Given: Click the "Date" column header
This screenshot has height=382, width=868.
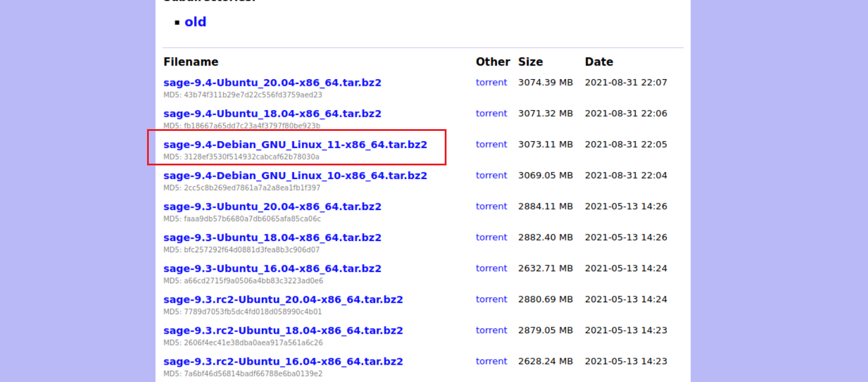Looking at the screenshot, I should point(599,62).
